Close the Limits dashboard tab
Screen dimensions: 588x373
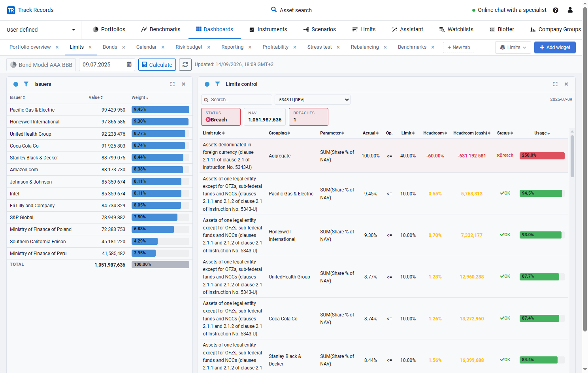pyautogui.click(x=90, y=47)
